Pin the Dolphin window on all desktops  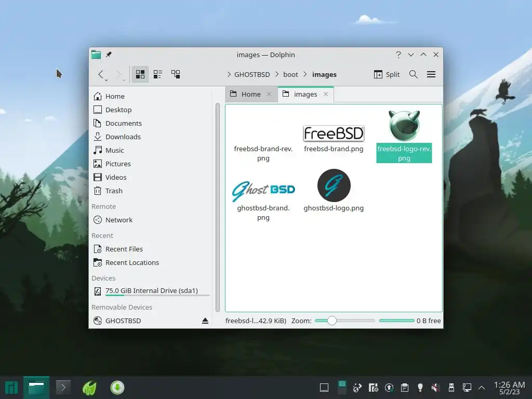click(109, 55)
